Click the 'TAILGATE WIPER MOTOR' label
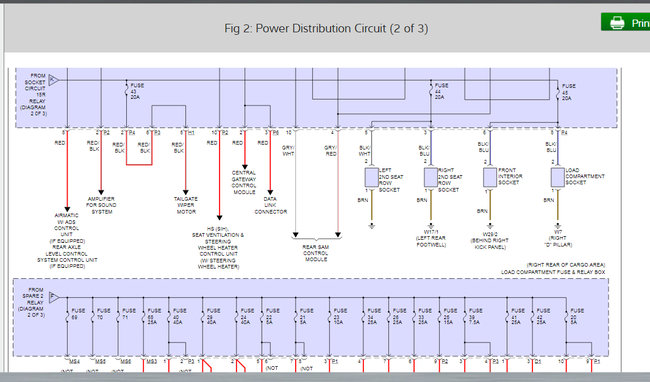This screenshot has height=382, width=650. click(186, 206)
